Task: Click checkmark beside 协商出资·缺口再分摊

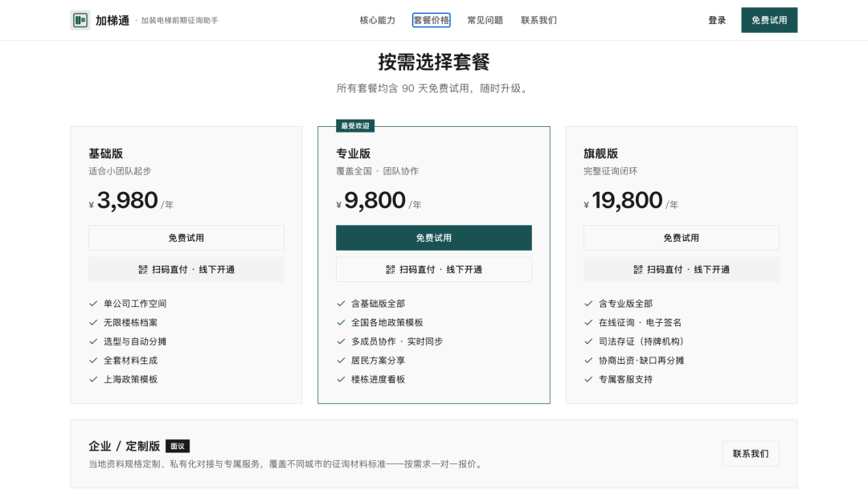Action: click(x=588, y=360)
